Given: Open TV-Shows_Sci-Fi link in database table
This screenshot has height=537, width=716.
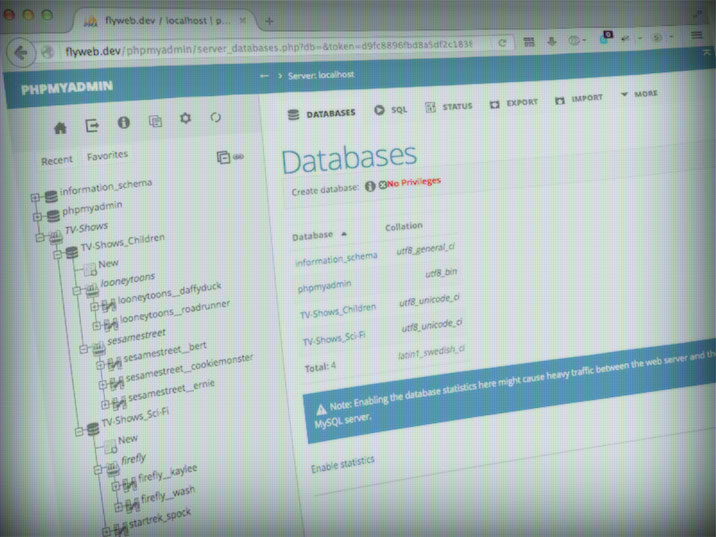Looking at the screenshot, I should click(334, 338).
